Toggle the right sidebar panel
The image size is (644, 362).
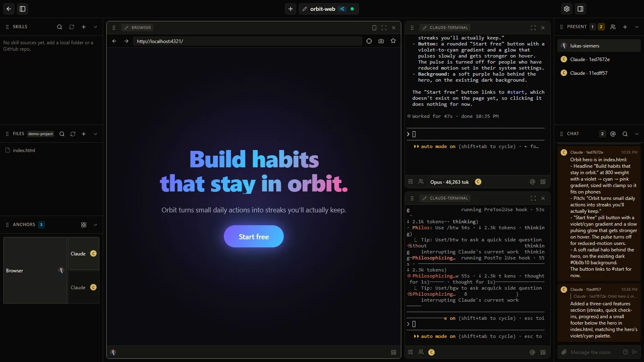580,9
